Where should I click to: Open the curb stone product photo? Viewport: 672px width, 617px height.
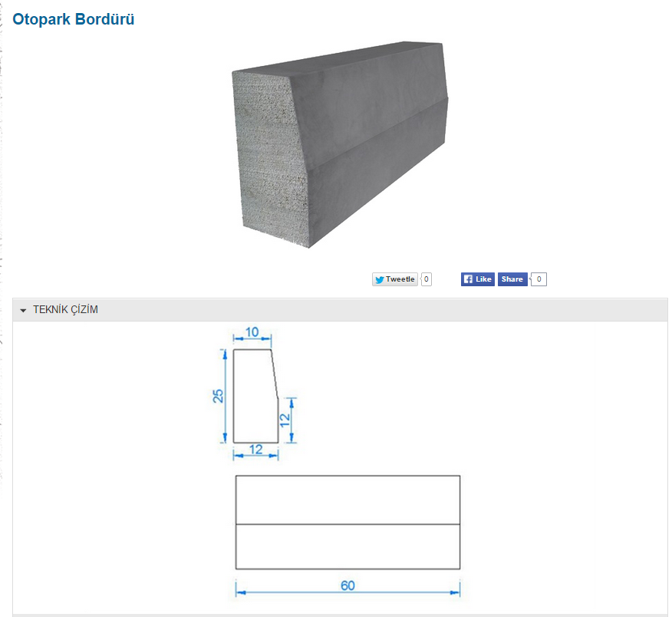point(340,144)
